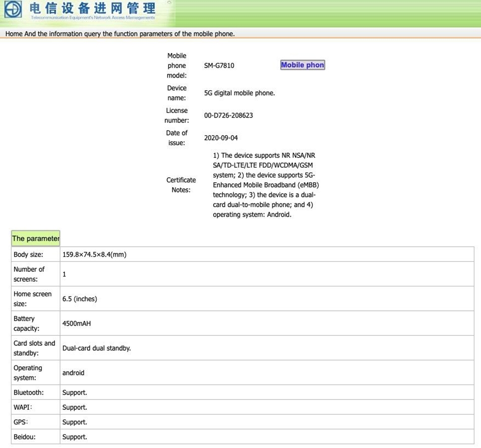Click the Battery capacity 4500mAH value
The image size is (481, 448).
click(x=77, y=323)
